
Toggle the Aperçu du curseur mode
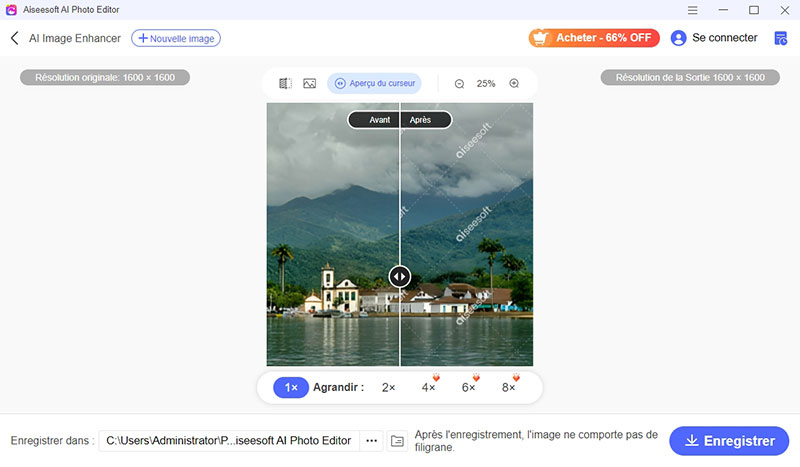tap(374, 84)
